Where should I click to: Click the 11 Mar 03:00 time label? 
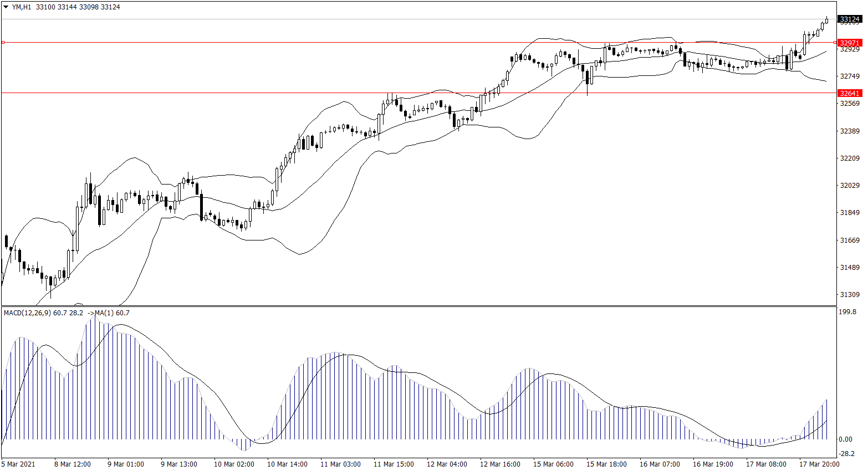[340, 464]
